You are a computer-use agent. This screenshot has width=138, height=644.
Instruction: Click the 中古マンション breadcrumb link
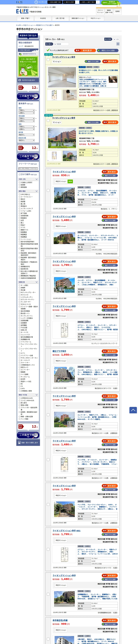(29, 25)
